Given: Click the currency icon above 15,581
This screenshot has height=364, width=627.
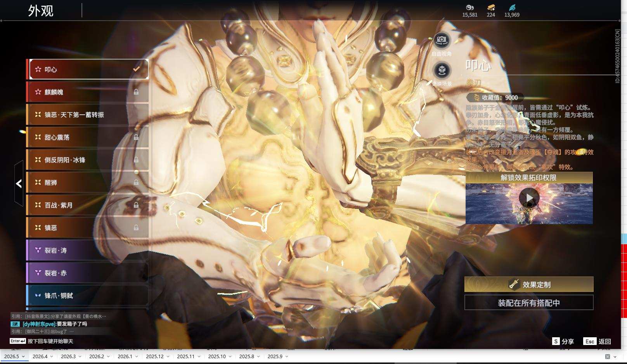Looking at the screenshot, I should click(x=469, y=7).
